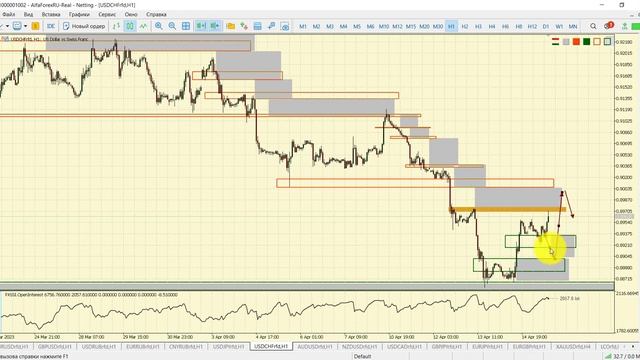Click the indicators list icon
Viewport: 640px width, 360px height.
pyautogui.click(x=244, y=26)
